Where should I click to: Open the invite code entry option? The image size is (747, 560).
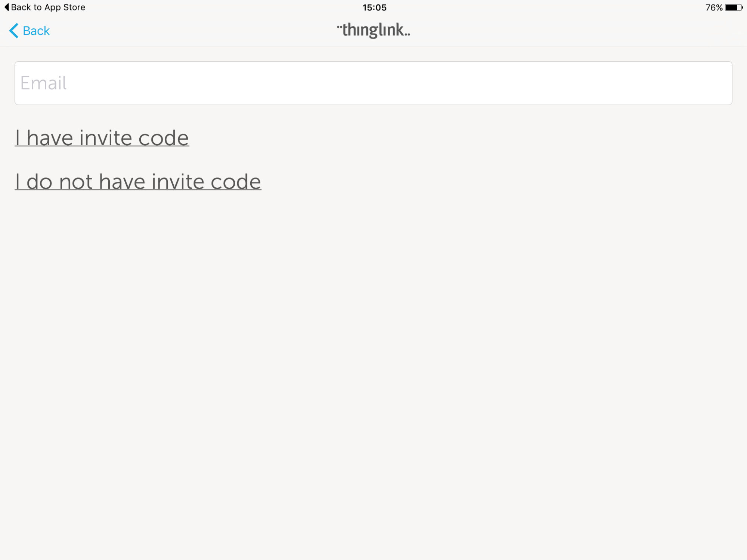tap(102, 138)
